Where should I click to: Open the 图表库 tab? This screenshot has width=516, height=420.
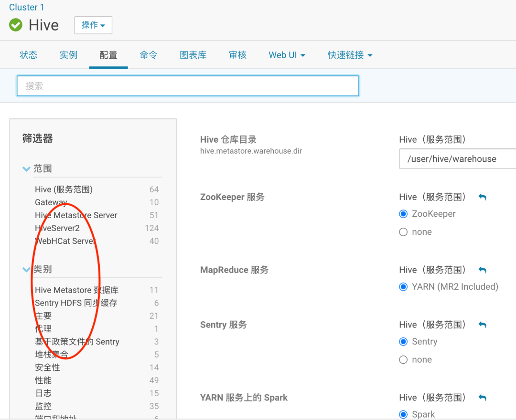click(193, 55)
